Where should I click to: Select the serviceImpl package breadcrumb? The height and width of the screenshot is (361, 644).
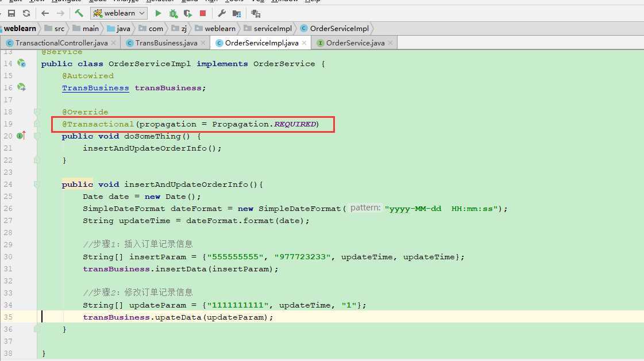click(x=268, y=28)
